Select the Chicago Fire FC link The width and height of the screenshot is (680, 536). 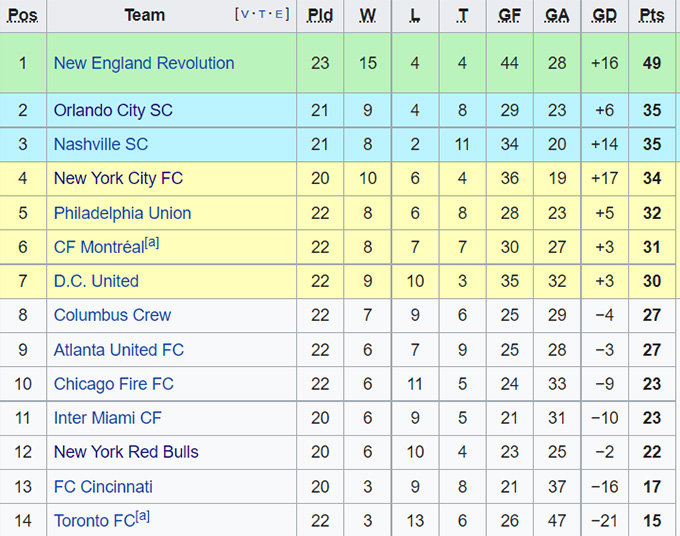(x=114, y=384)
